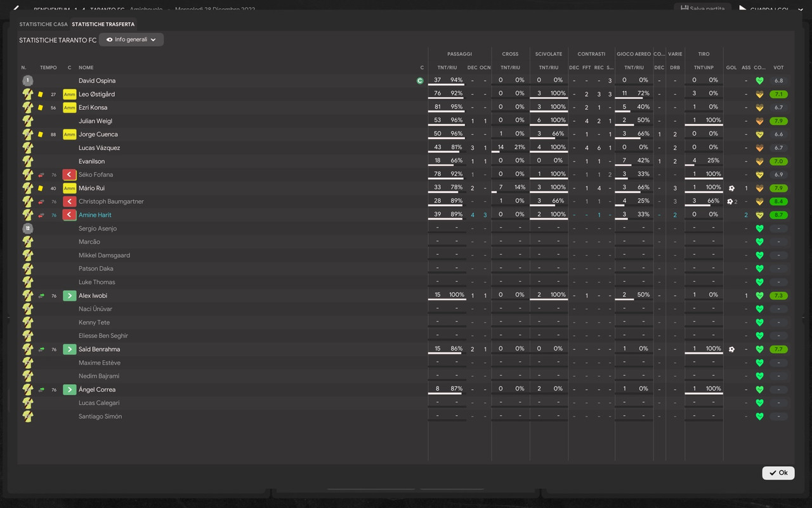812x508 pixels.
Task: Sort by the NOME column header
Action: pyautogui.click(x=86, y=67)
